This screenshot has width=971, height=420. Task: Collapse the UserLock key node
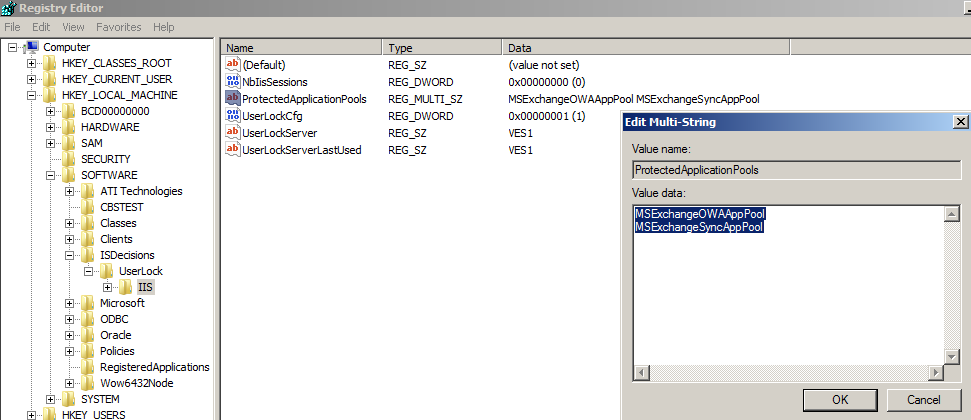(x=89, y=271)
